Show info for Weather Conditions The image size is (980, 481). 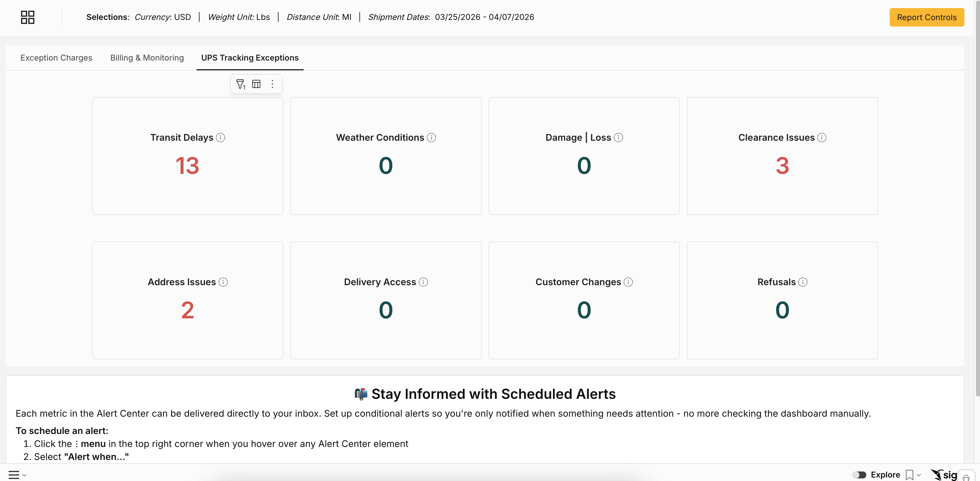431,138
